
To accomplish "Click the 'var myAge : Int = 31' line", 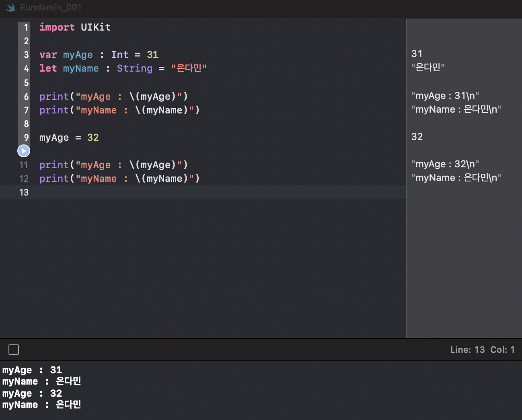I will pyautogui.click(x=99, y=55).
